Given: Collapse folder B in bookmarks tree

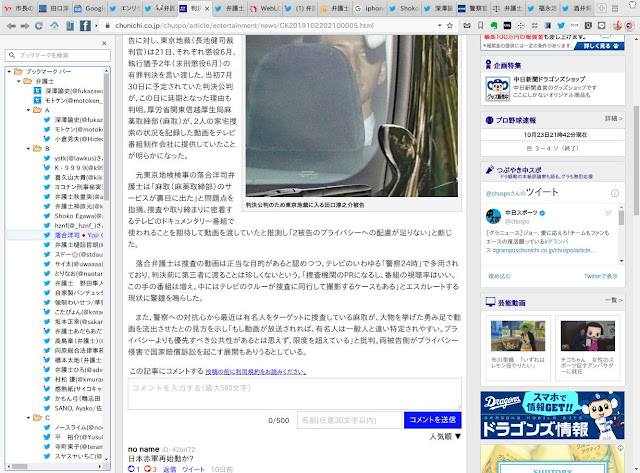Looking at the screenshot, I should (28, 149).
